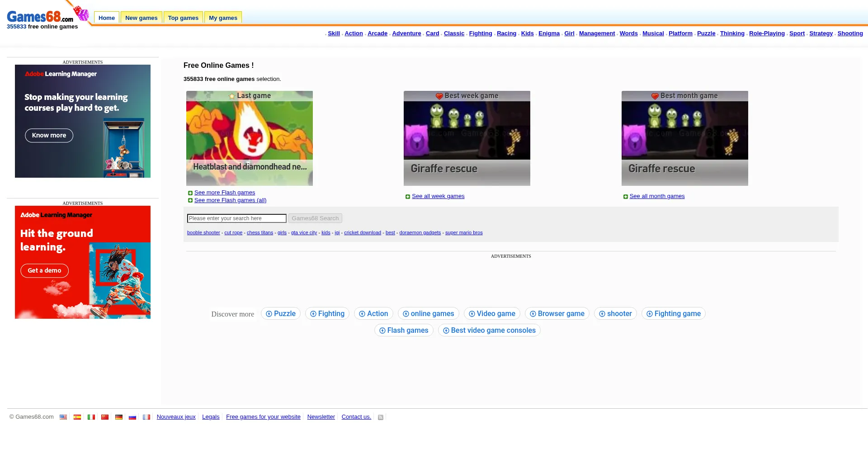The image size is (868, 449).
Task: Browse the Racing category
Action: (506, 33)
